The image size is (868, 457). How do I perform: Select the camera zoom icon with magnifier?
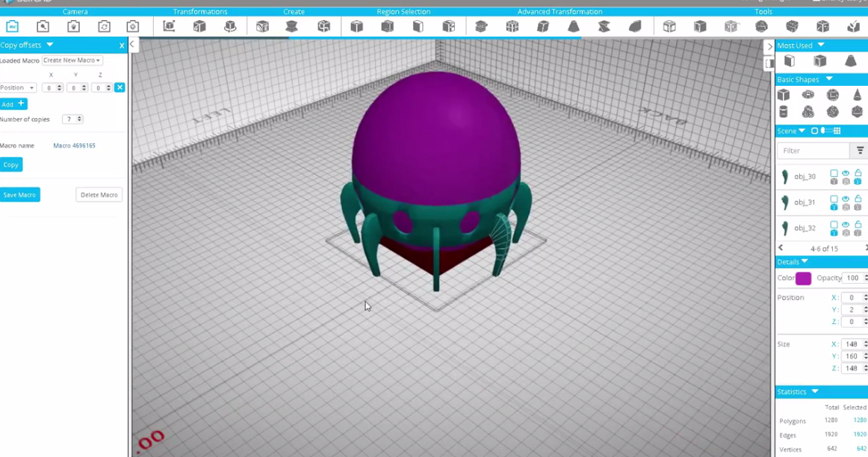pyautogui.click(x=43, y=26)
